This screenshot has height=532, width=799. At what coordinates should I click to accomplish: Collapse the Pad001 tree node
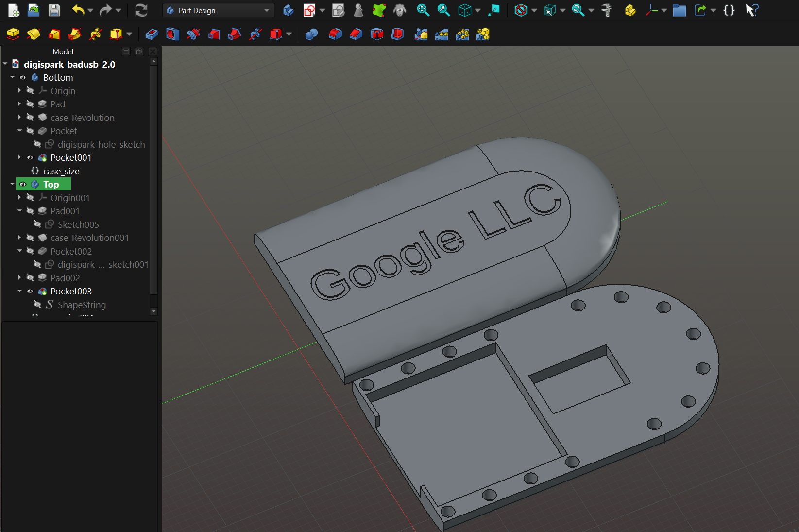pos(19,211)
